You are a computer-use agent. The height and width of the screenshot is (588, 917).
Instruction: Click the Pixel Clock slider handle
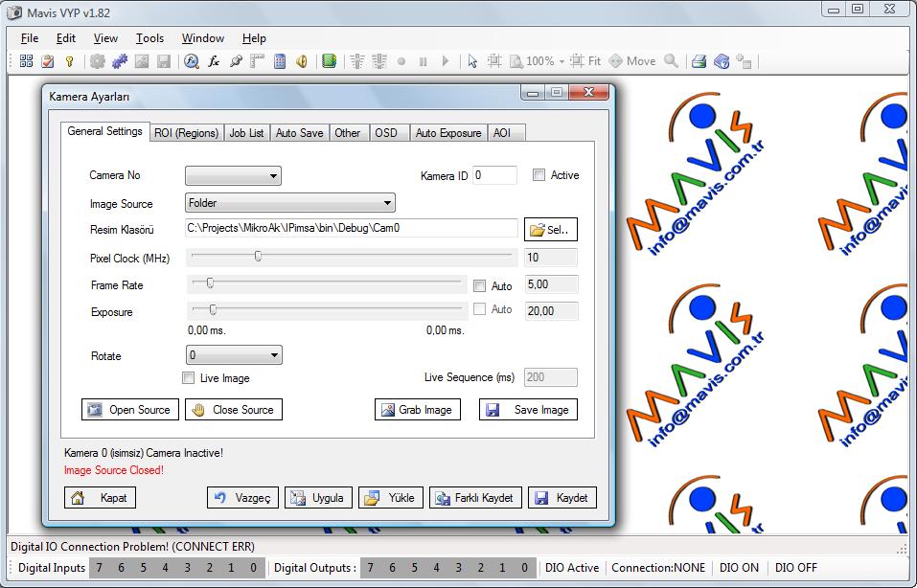click(x=258, y=256)
